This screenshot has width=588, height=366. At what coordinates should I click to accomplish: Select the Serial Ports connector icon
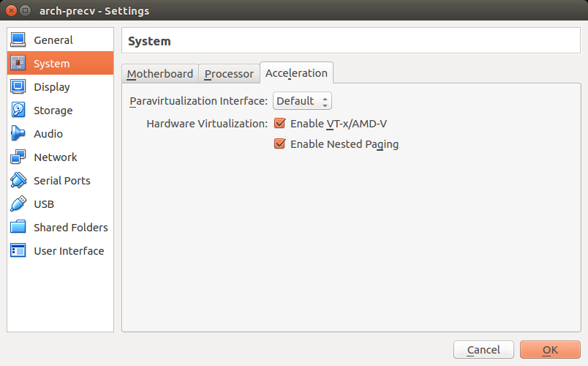pyautogui.click(x=18, y=180)
